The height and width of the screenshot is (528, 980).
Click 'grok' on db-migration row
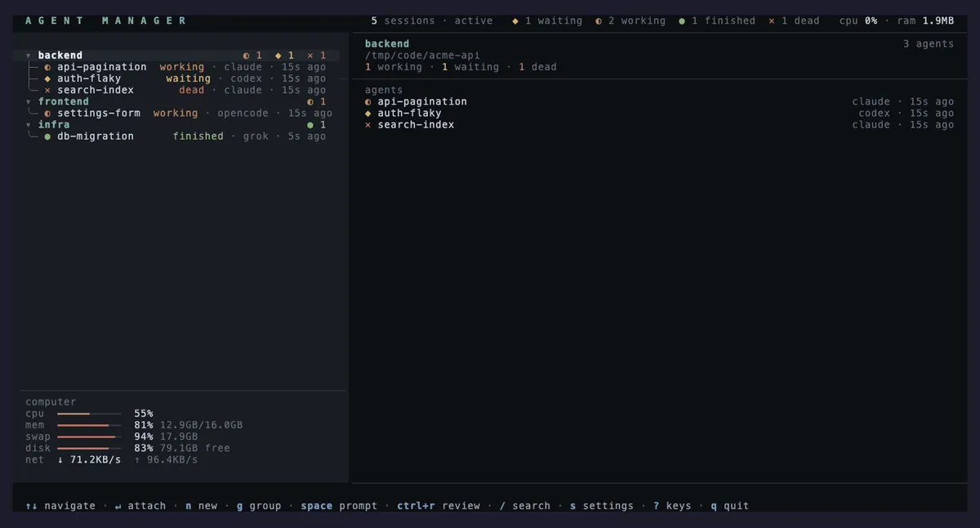pos(256,136)
